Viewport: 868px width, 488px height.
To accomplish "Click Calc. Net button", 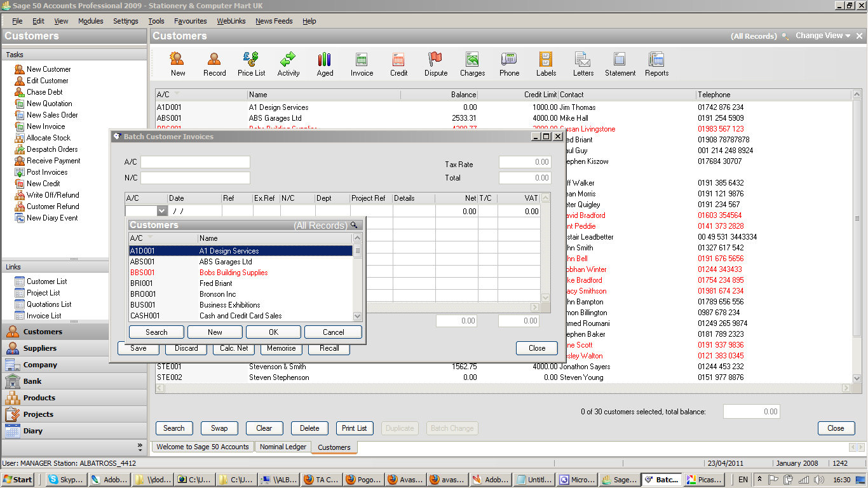I will (234, 348).
